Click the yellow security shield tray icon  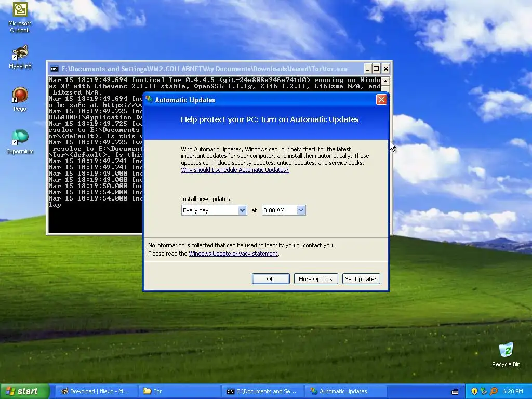pos(474,391)
